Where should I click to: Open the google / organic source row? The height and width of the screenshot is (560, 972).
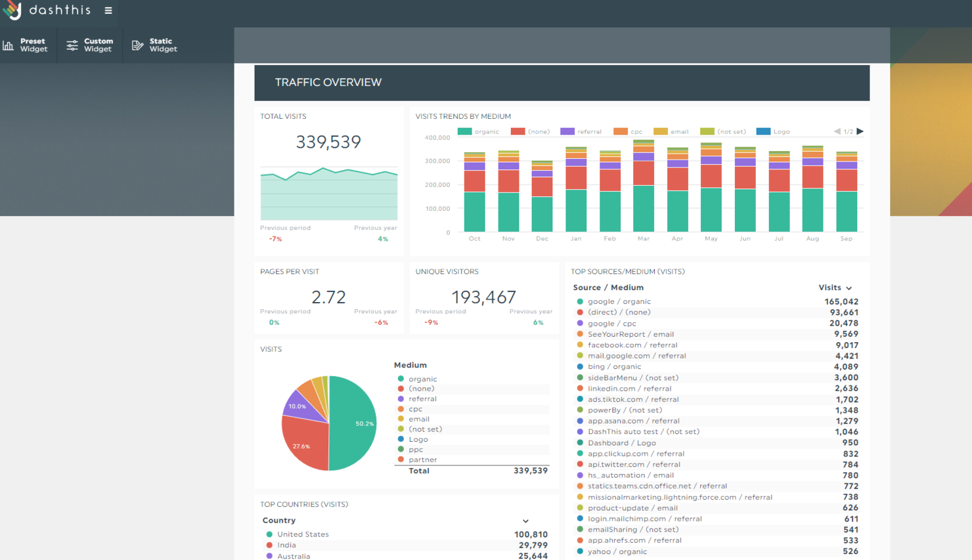(717, 301)
